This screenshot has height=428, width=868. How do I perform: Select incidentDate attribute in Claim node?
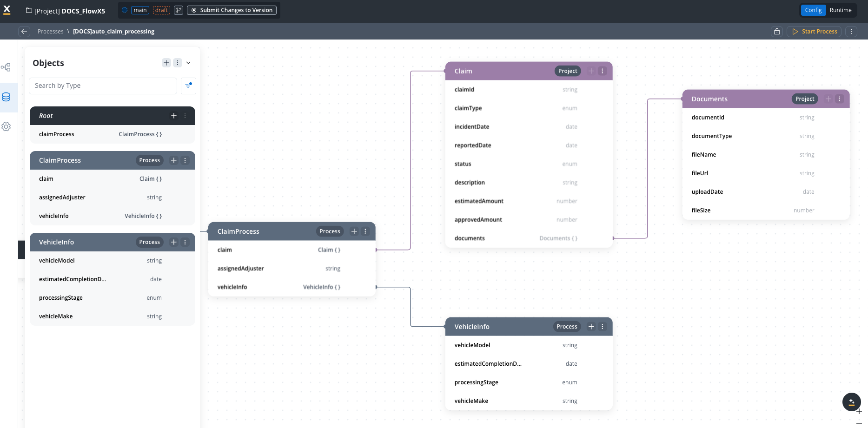529,127
